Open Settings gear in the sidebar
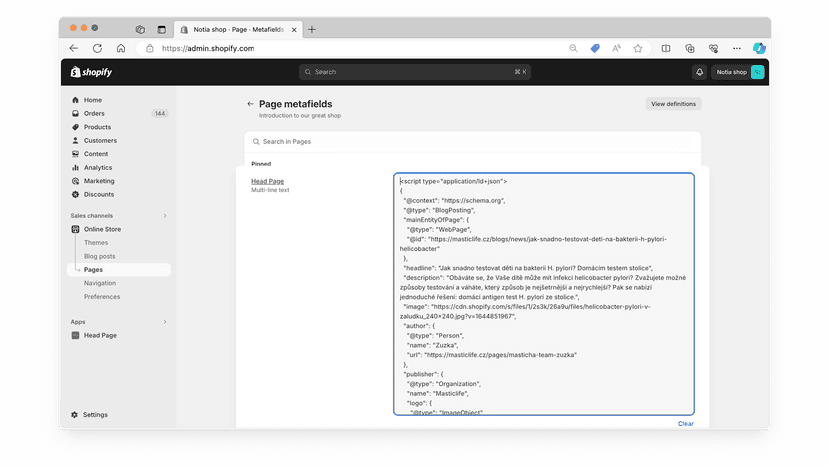This screenshot has height=466, width=828. click(74, 415)
